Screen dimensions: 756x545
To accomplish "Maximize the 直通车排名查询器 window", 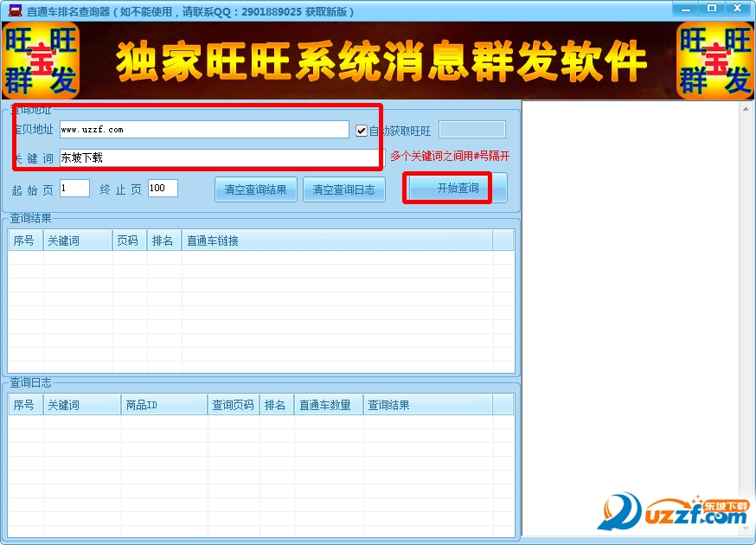I will click(x=712, y=8).
